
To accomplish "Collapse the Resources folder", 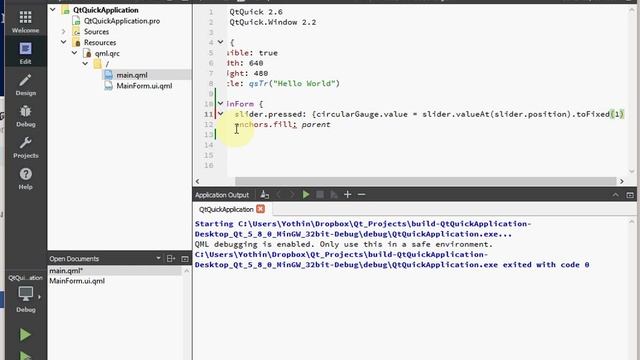I will (x=64, y=42).
